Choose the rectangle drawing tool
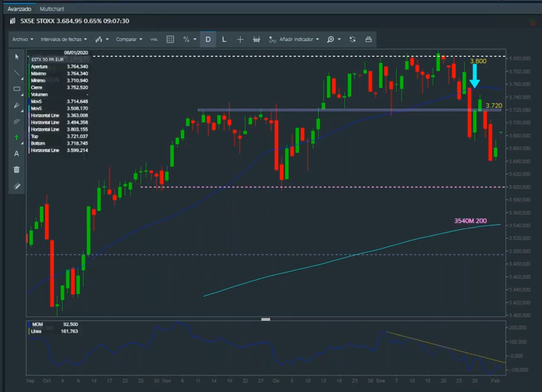The image size is (542, 392). coord(17,89)
